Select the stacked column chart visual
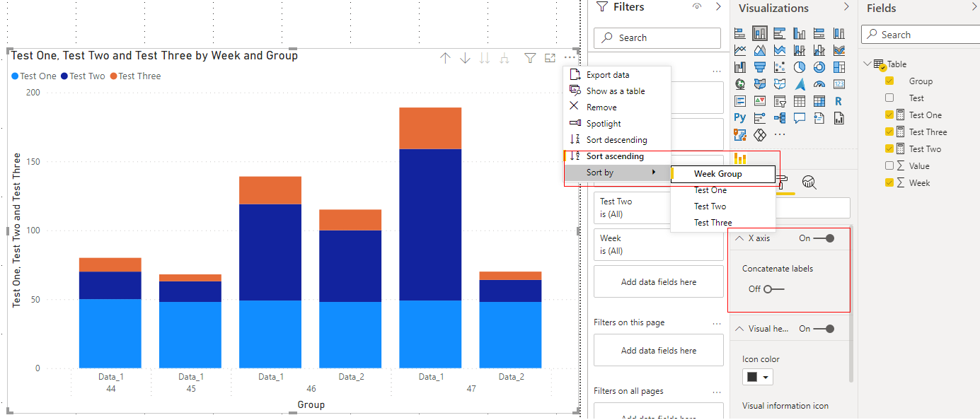Viewport: 980px width, 420px height. (x=760, y=33)
